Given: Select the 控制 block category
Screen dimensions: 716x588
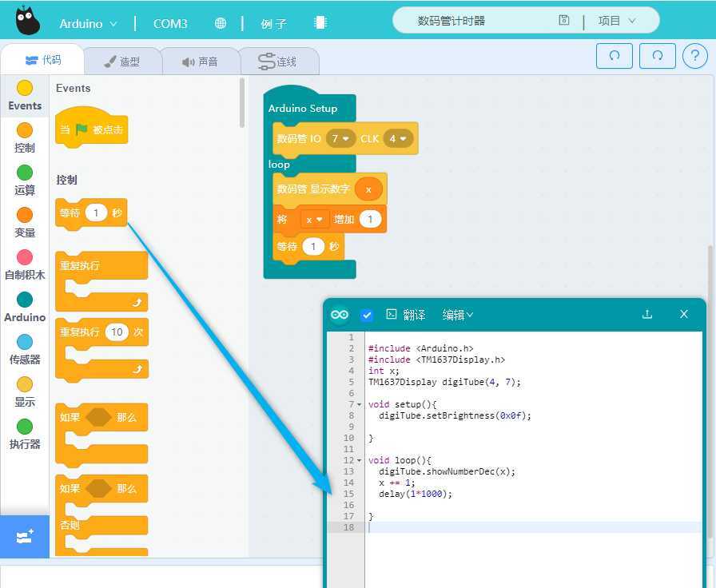Looking at the screenshot, I should [x=25, y=138].
